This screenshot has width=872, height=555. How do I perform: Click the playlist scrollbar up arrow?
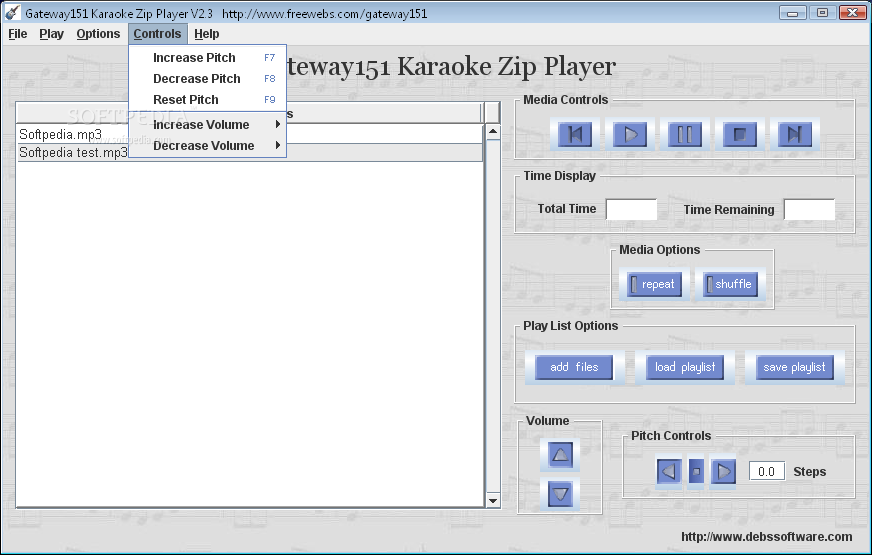(x=493, y=132)
